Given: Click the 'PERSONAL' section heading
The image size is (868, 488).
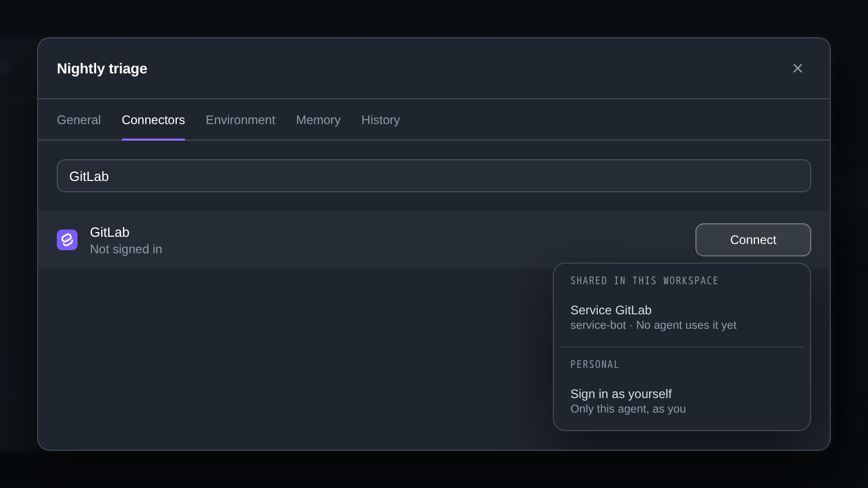Looking at the screenshot, I should coord(595,364).
